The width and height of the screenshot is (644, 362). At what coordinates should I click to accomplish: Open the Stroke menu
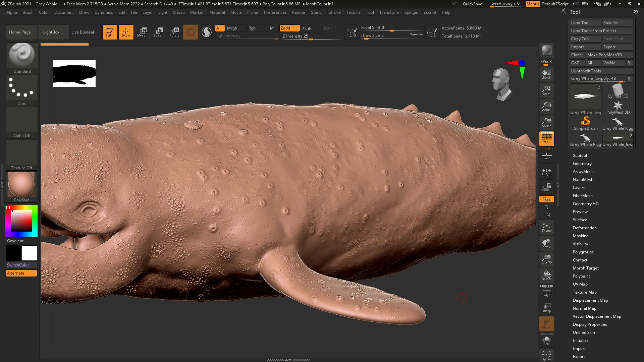coord(334,12)
